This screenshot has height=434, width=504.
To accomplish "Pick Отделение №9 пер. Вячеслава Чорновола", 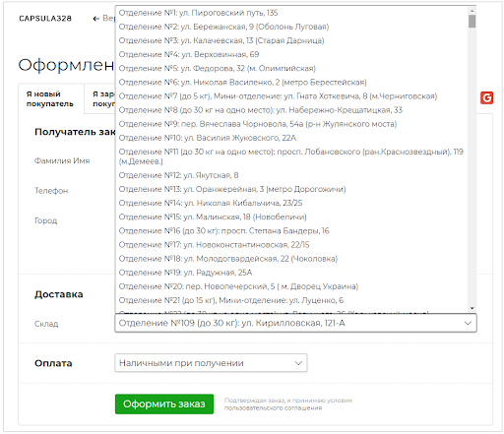I will click(x=291, y=124).
